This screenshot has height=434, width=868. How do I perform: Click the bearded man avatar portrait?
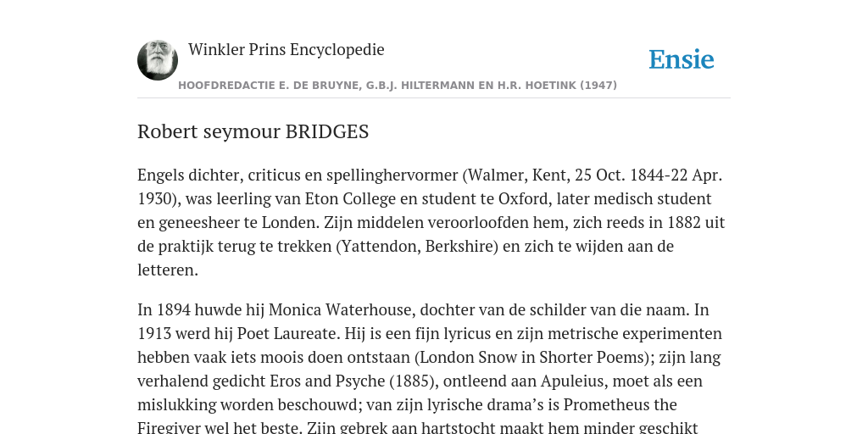(158, 60)
